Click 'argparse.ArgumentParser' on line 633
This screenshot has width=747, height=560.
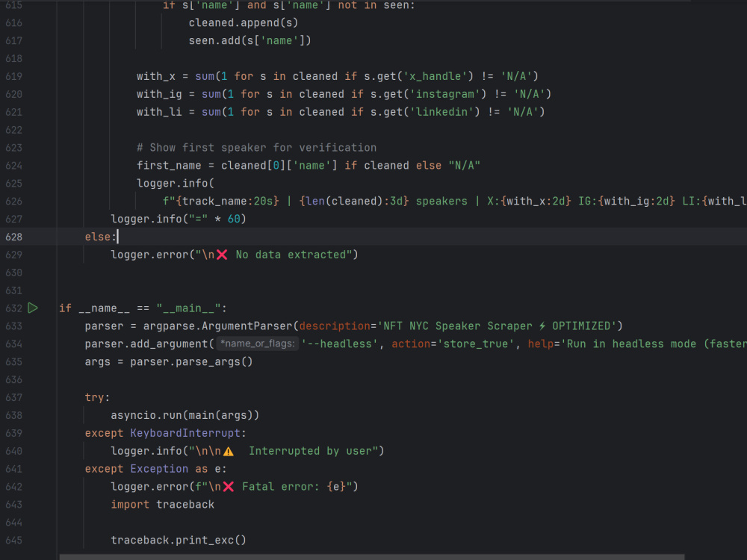218,326
